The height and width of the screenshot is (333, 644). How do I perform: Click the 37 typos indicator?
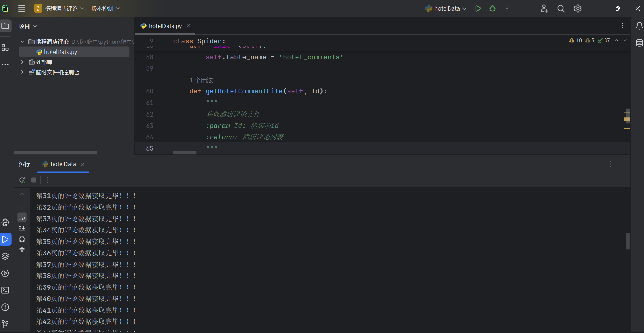tap(604, 40)
